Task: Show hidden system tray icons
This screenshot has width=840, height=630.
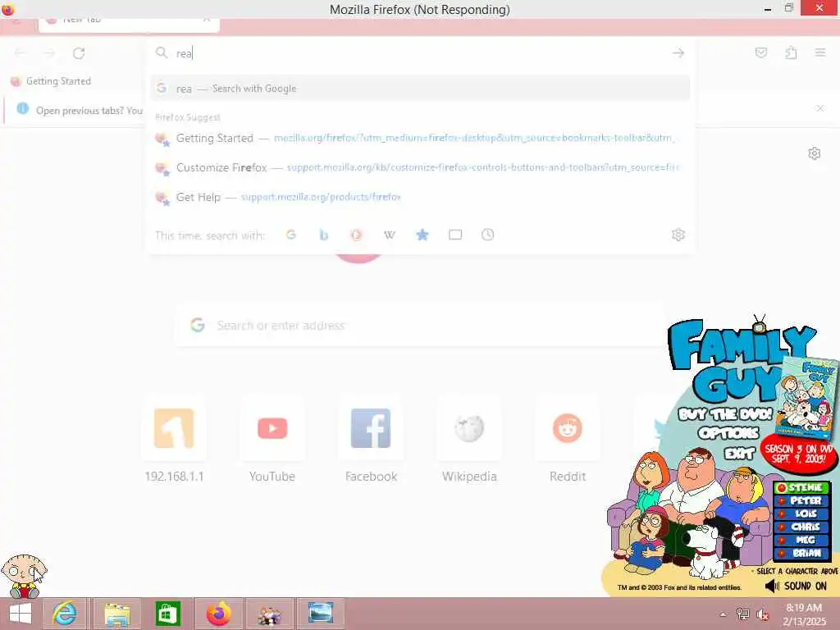Action: point(723,614)
